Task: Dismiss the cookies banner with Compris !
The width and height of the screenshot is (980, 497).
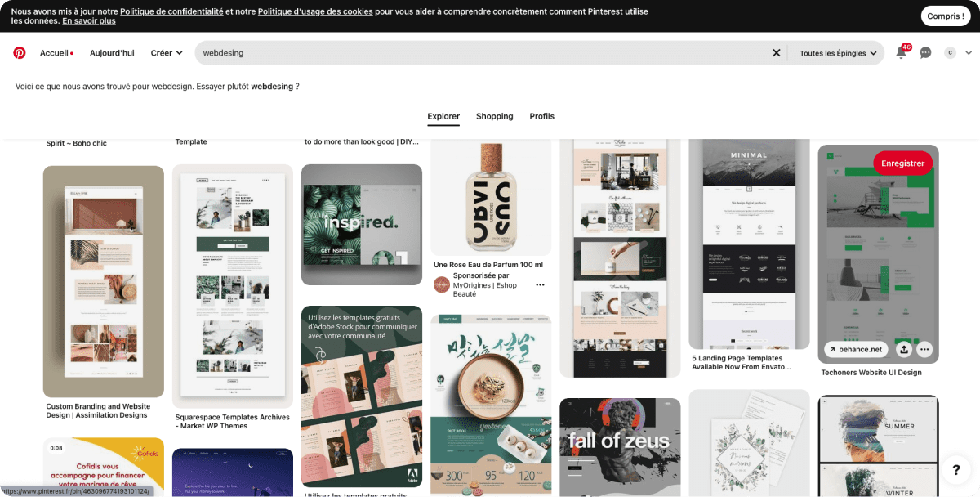Action: coord(945,15)
